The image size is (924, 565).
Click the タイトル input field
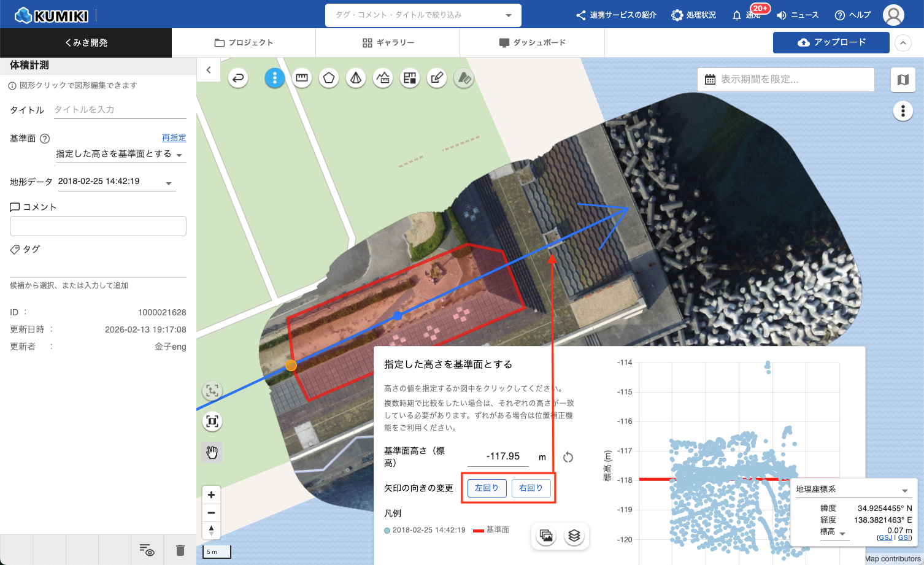pyautogui.click(x=120, y=110)
